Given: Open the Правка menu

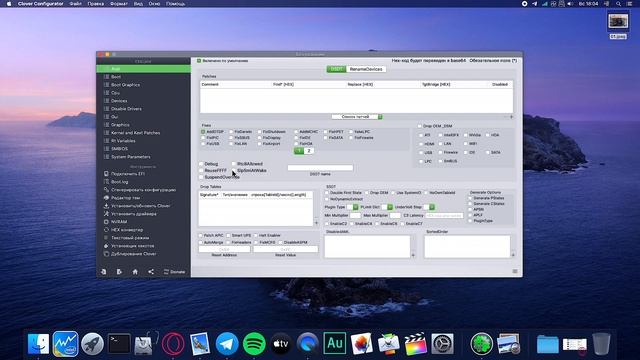Looking at the screenshot, I should coord(96,4).
